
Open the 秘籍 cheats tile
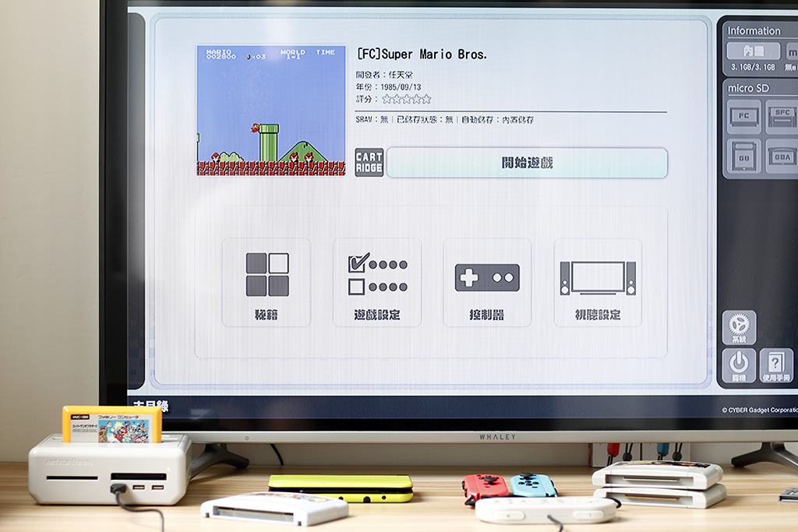267,282
